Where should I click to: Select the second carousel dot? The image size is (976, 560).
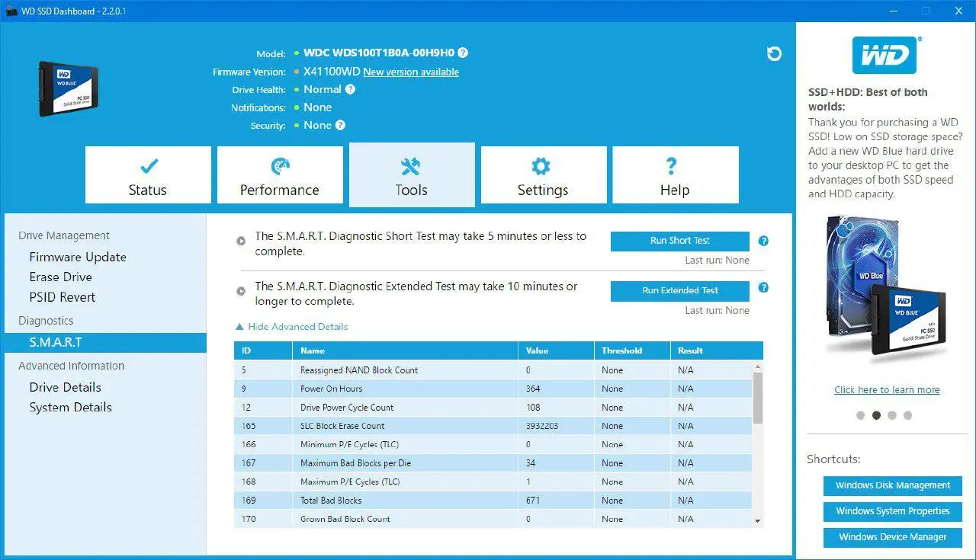click(877, 416)
